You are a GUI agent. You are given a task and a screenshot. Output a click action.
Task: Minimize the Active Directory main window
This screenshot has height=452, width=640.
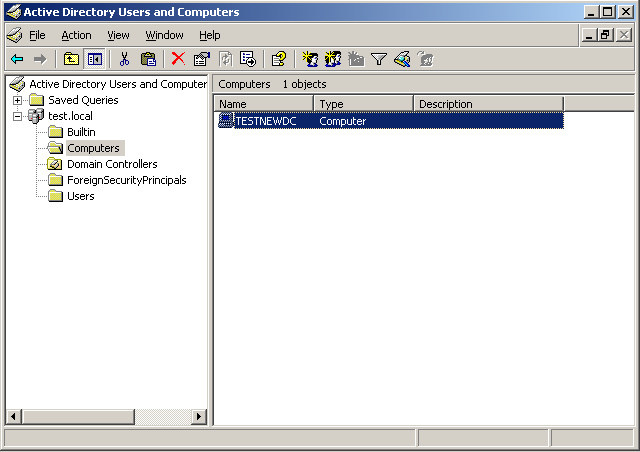pyautogui.click(x=591, y=12)
